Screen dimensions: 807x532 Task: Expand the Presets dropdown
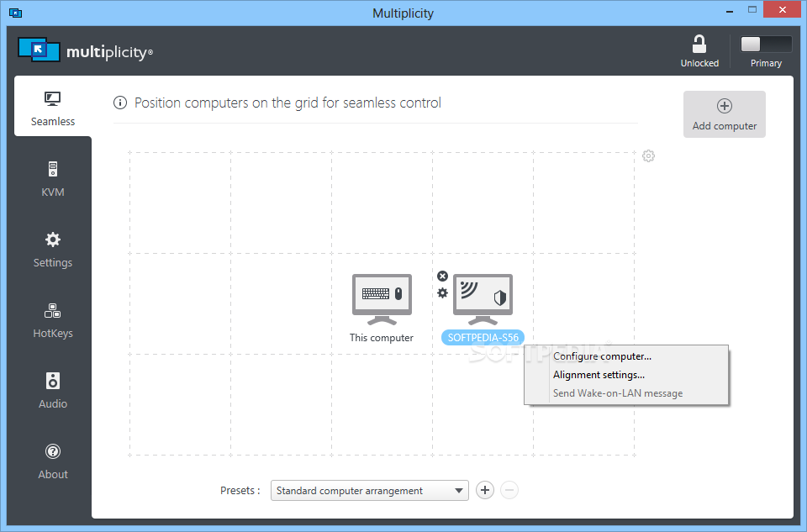pos(370,490)
